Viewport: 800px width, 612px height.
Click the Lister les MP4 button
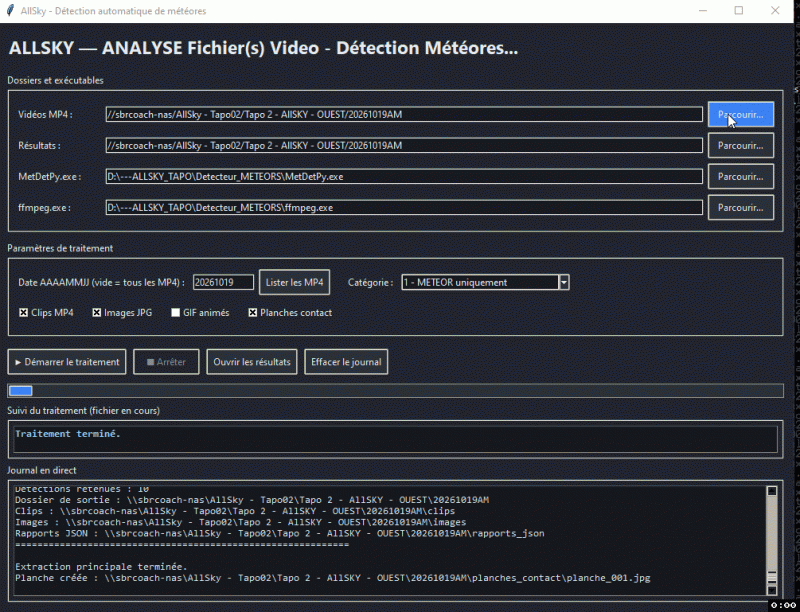coord(294,282)
